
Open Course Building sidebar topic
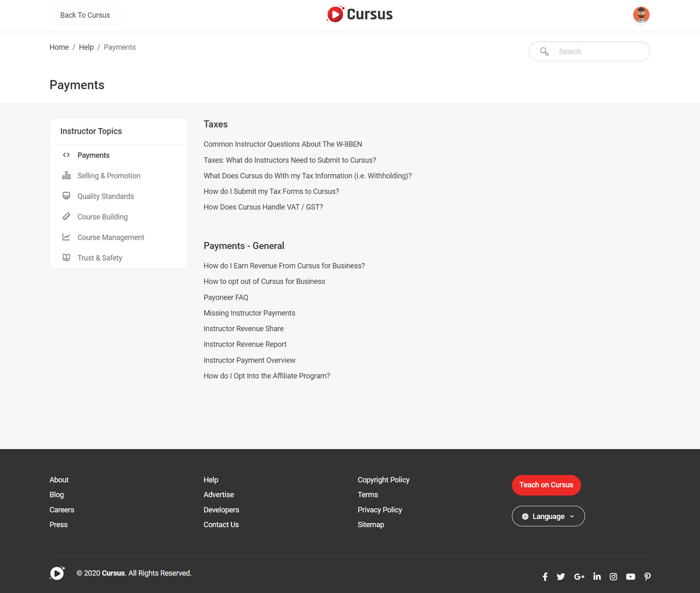point(102,217)
